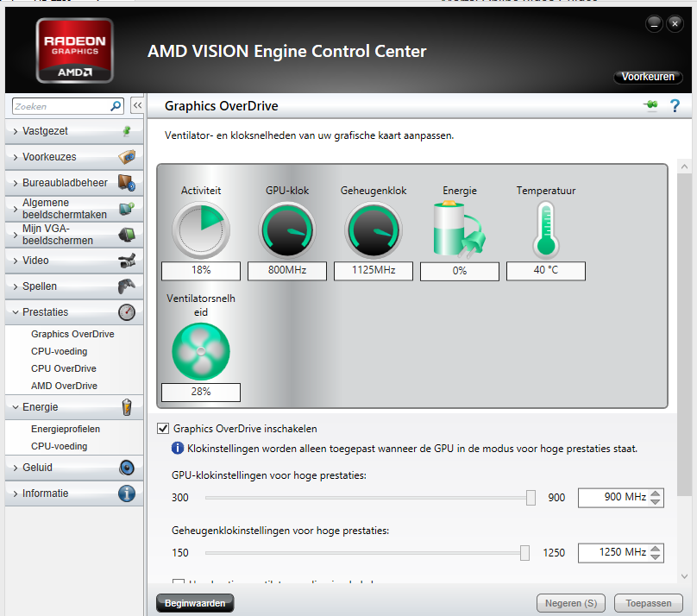Viewport: 697px width, 616px height.
Task: Click the Beginwaarden button
Action: pyautogui.click(x=195, y=603)
